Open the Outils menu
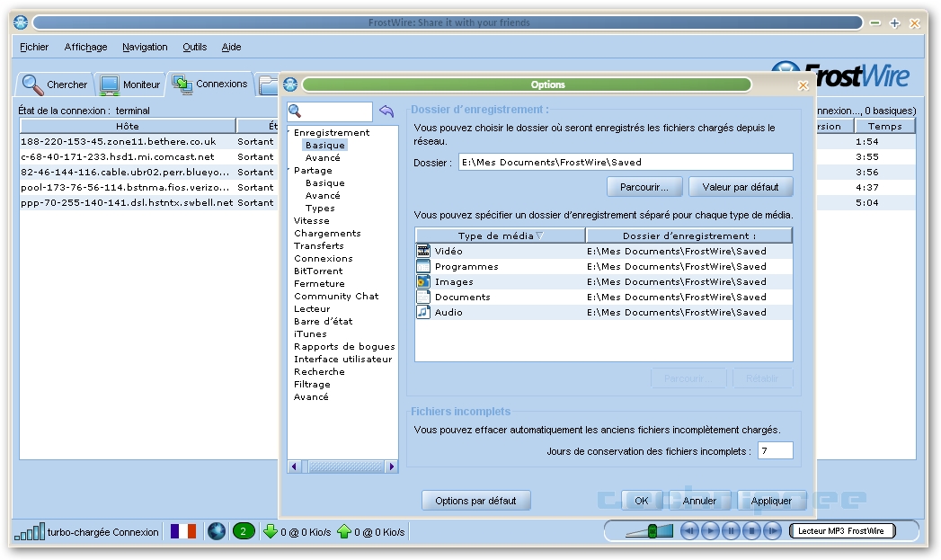941x560 pixels. 194,47
